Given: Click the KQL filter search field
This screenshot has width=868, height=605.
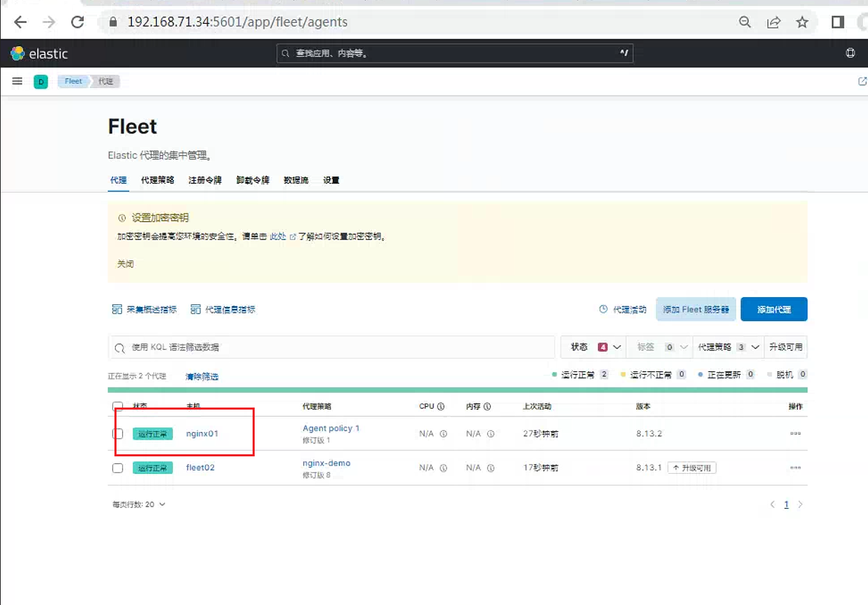Looking at the screenshot, I should (331, 347).
